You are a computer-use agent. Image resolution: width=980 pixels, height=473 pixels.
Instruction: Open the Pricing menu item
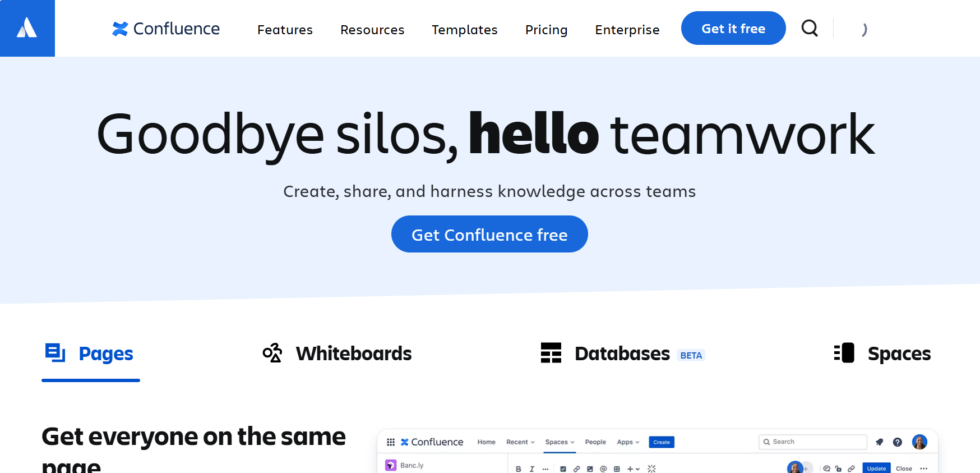pos(546,30)
